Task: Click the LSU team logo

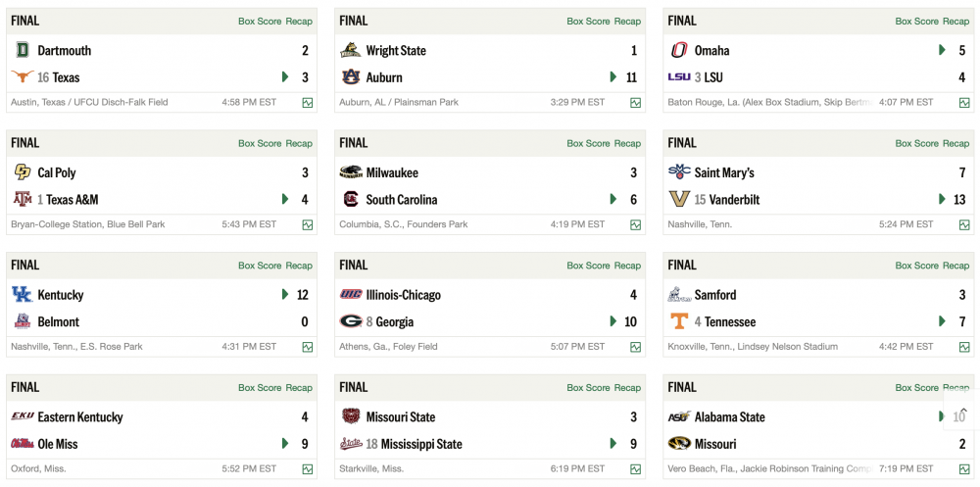Action: 679,77
